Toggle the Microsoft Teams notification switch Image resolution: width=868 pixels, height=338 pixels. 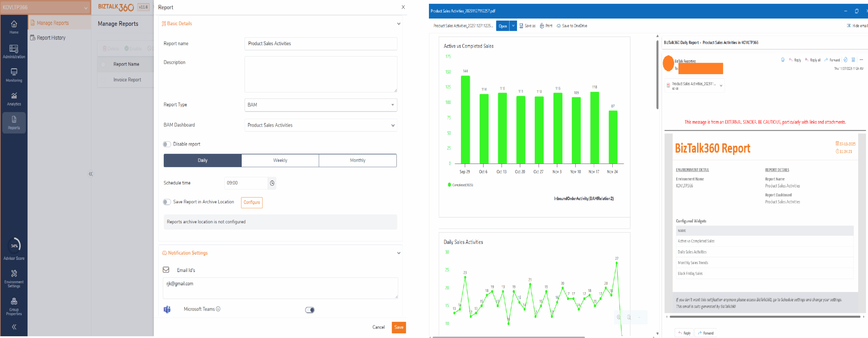click(310, 310)
